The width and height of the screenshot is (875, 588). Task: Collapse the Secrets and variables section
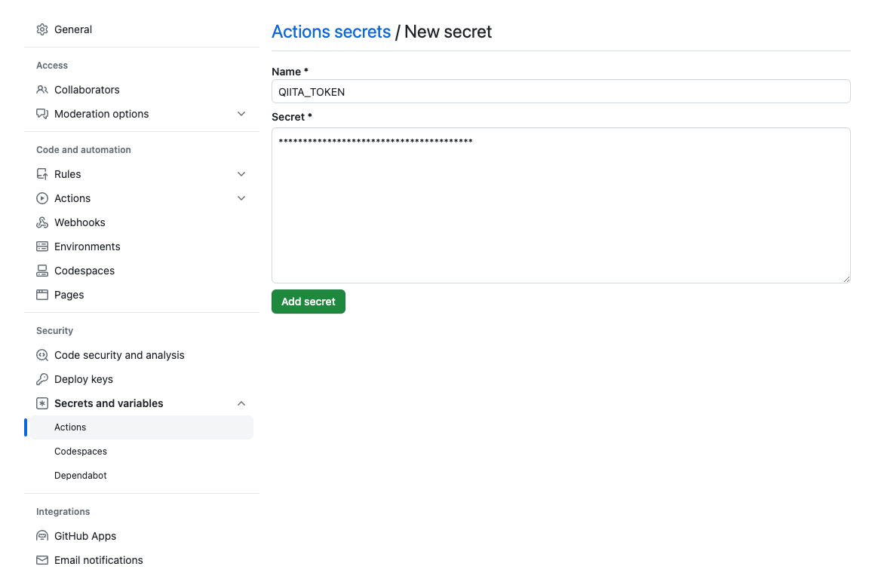pyautogui.click(x=241, y=403)
